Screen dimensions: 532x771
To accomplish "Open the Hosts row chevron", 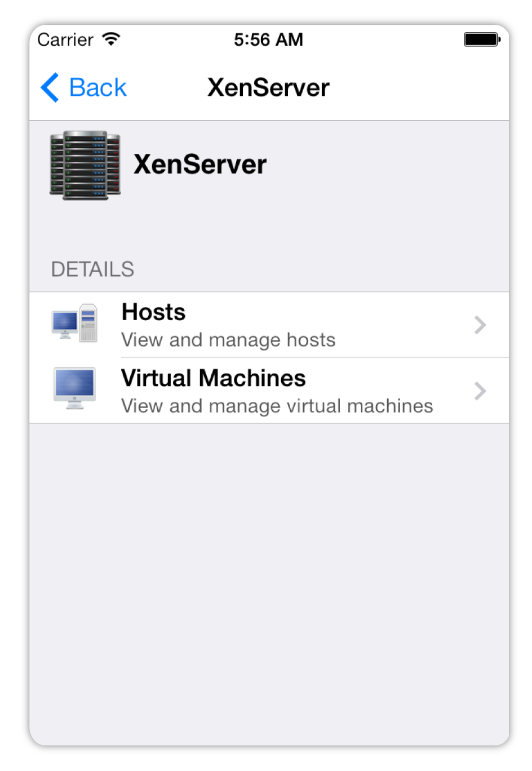I will pos(480,325).
